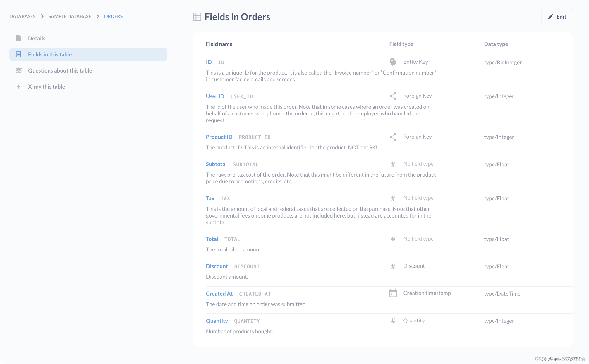Select Fields in this table item
Screen dimensions: 589x364
coord(50,54)
